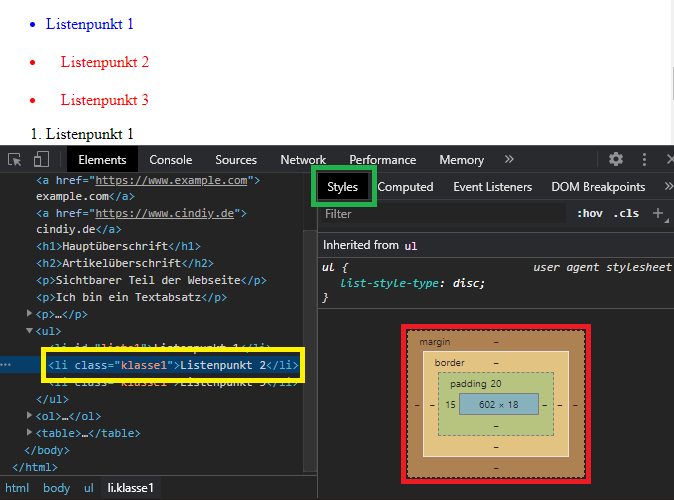
Task: Edit the disc property value
Action: tap(466, 283)
